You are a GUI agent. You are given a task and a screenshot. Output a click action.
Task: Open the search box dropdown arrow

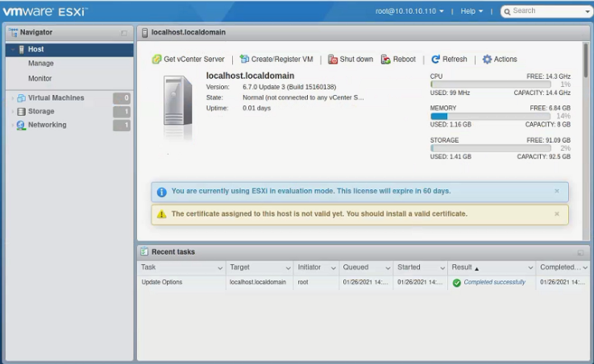(x=588, y=12)
